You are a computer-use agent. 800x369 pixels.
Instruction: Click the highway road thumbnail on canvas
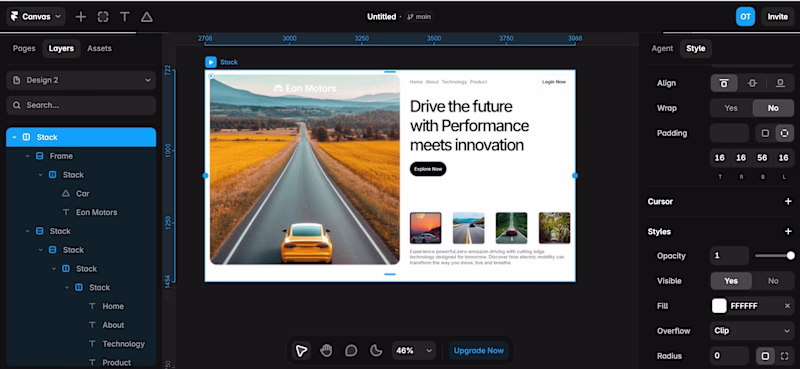coord(468,228)
